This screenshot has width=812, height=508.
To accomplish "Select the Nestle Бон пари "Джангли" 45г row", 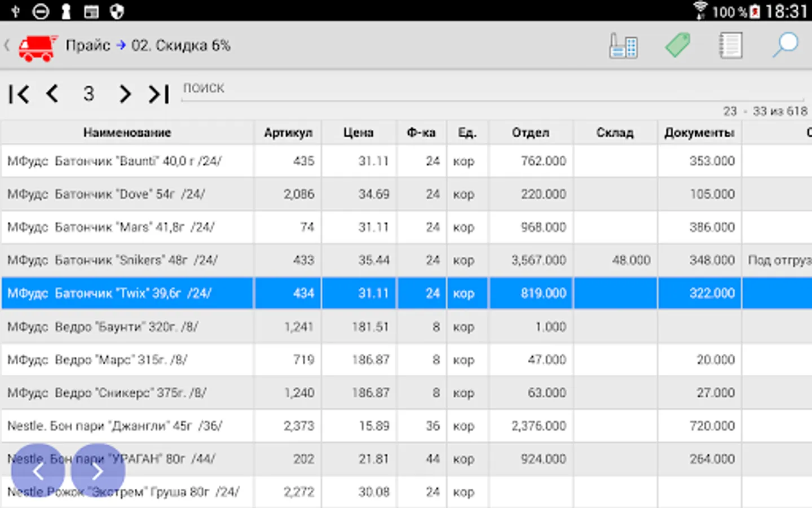I will point(406,426).
